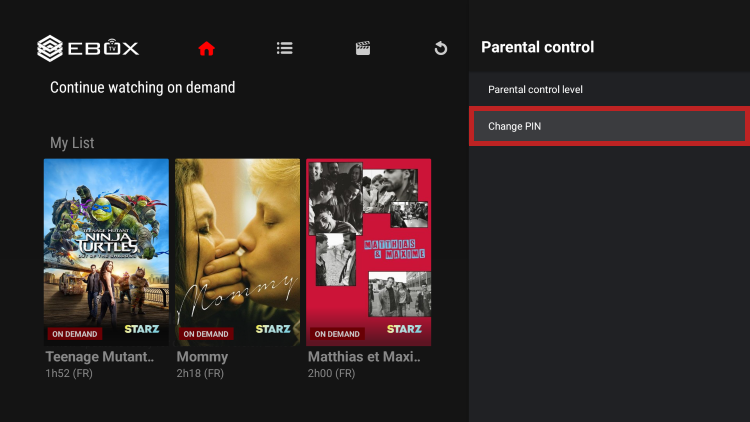Open the TV guide list icon

pos(285,48)
